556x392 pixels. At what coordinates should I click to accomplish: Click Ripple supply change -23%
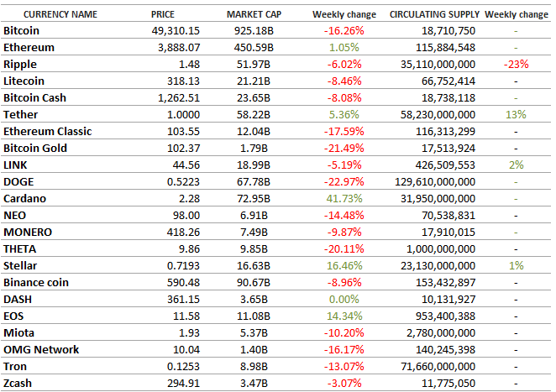[x=516, y=65]
